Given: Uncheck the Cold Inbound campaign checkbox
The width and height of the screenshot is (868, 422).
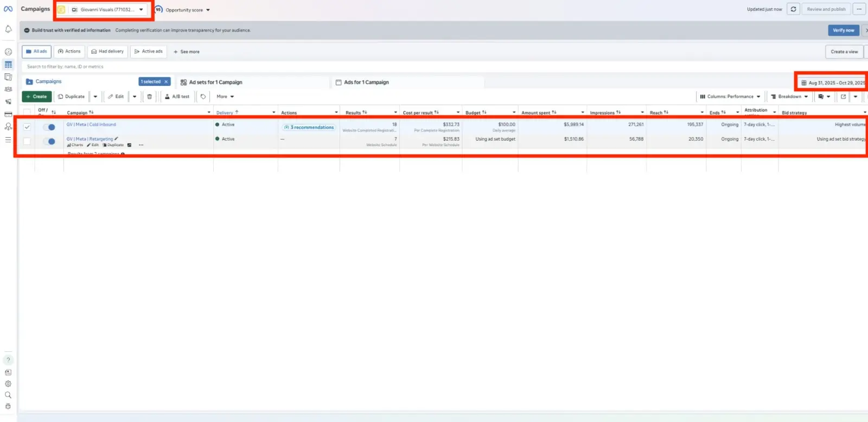Looking at the screenshot, I should click(27, 127).
